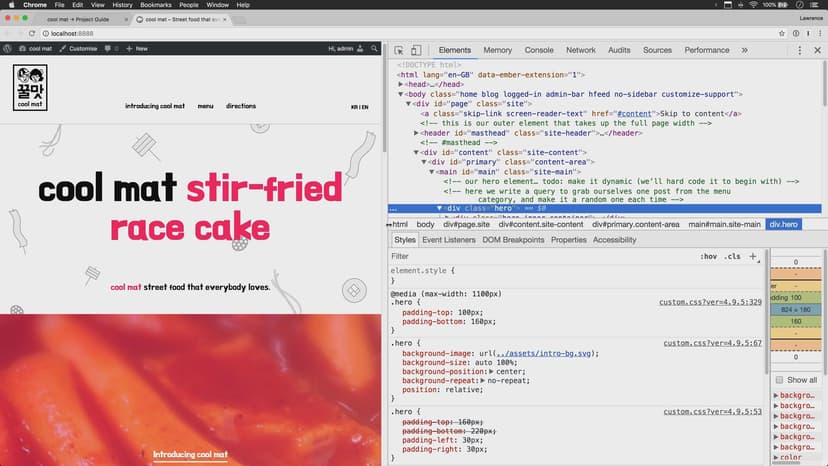Reload the page with the refresh icon
Viewport: 828px width, 466px height.
tap(33, 33)
